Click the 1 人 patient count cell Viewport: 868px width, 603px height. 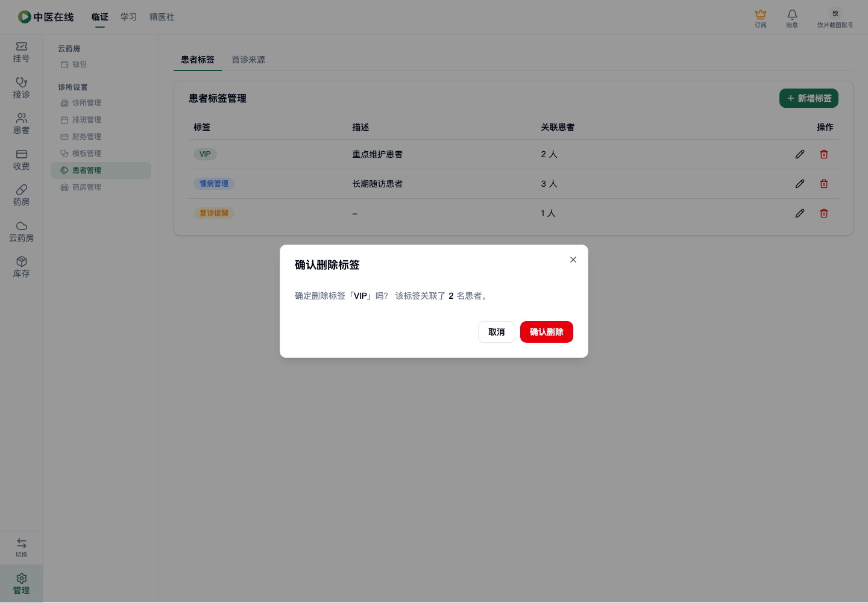(548, 213)
